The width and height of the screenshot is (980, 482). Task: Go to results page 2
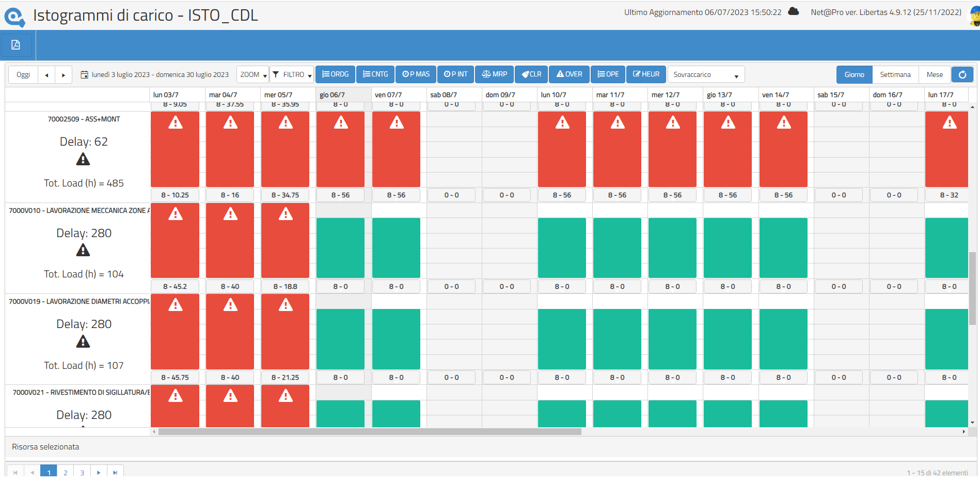[65, 472]
